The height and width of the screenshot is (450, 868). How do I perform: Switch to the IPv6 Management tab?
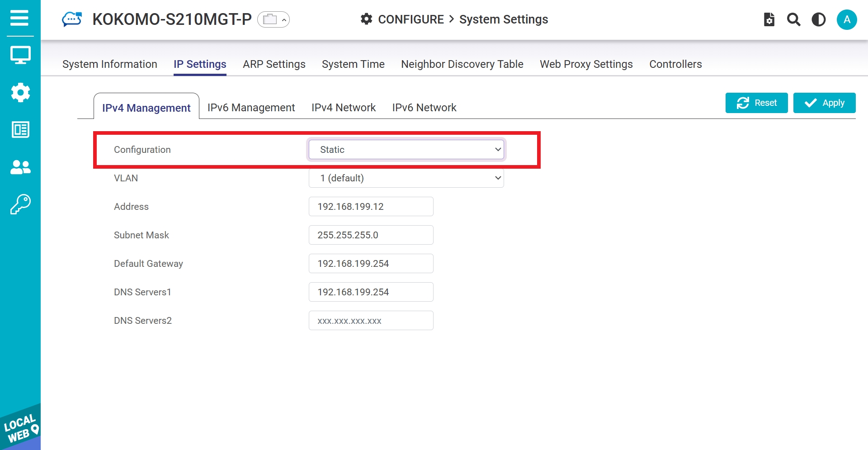point(251,108)
